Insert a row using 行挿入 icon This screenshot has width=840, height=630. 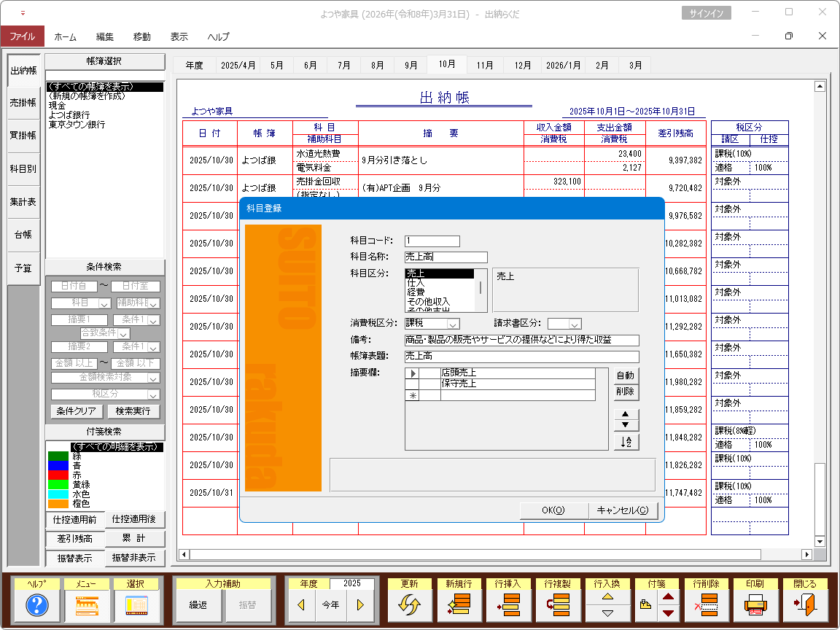pos(507,605)
